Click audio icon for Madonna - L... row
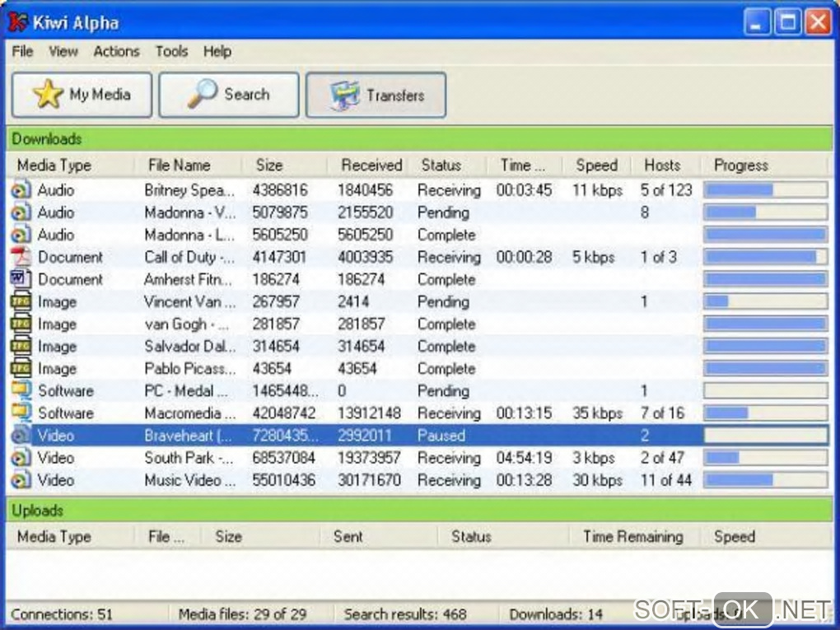 tap(21, 235)
